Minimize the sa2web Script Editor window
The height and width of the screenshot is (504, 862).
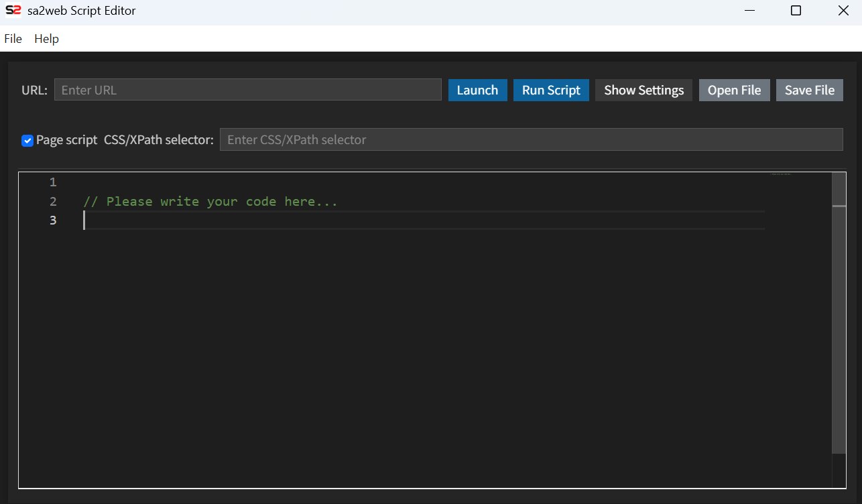[x=749, y=11]
